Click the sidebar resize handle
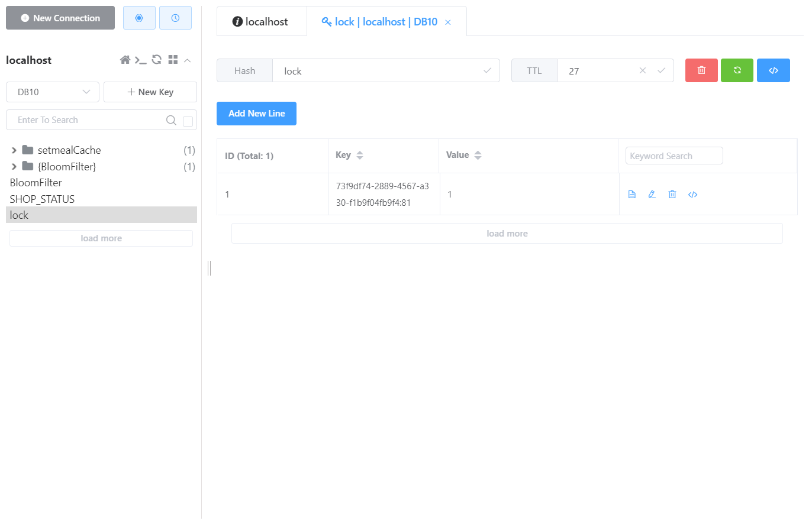 210,268
